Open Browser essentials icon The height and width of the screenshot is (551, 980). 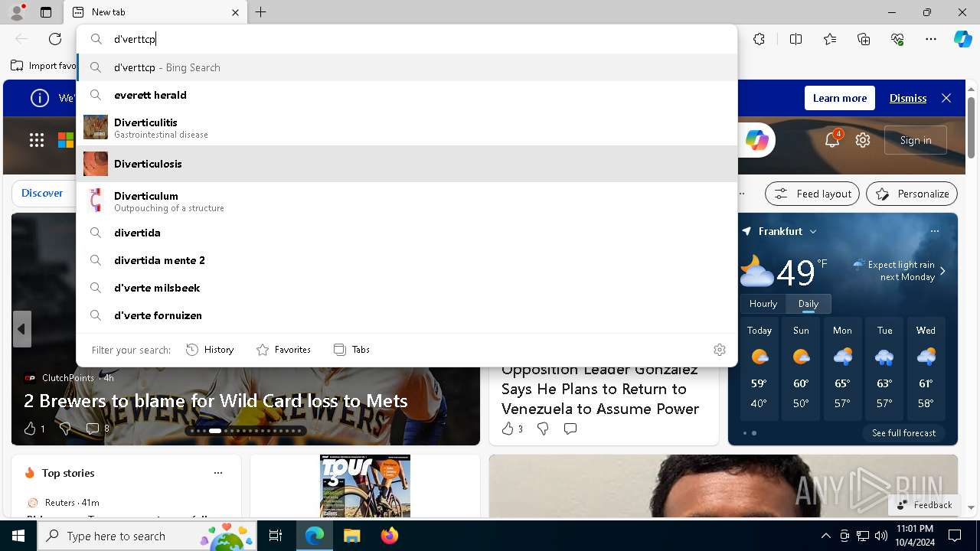897,39
